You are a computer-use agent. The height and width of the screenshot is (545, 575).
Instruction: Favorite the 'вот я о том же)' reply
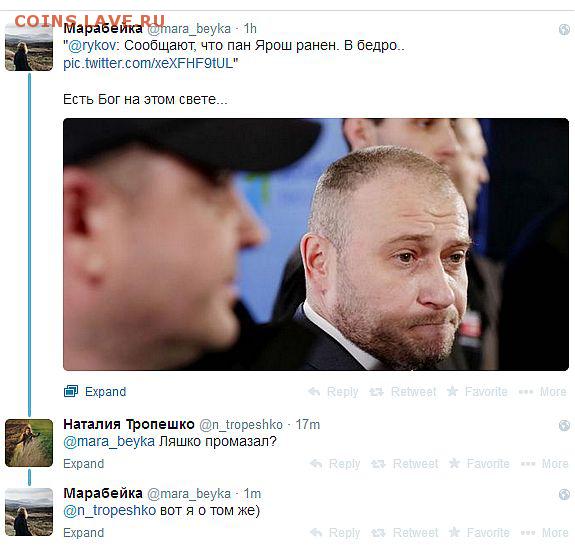479,533
